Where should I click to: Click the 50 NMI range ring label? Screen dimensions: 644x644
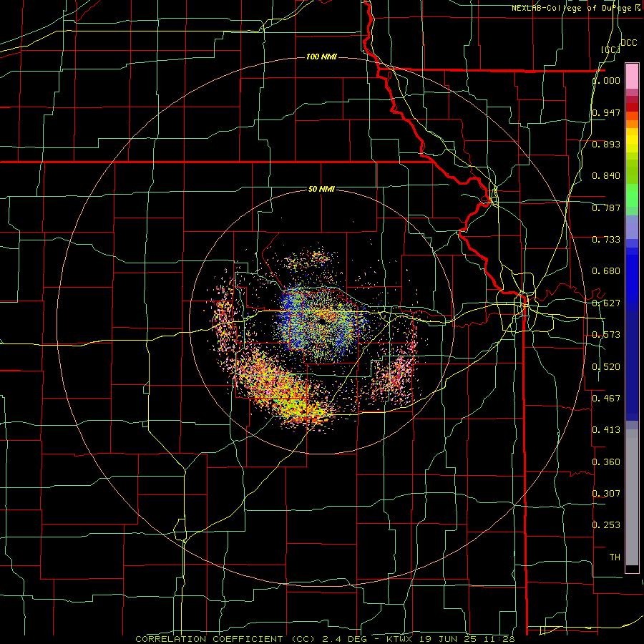coord(321,189)
